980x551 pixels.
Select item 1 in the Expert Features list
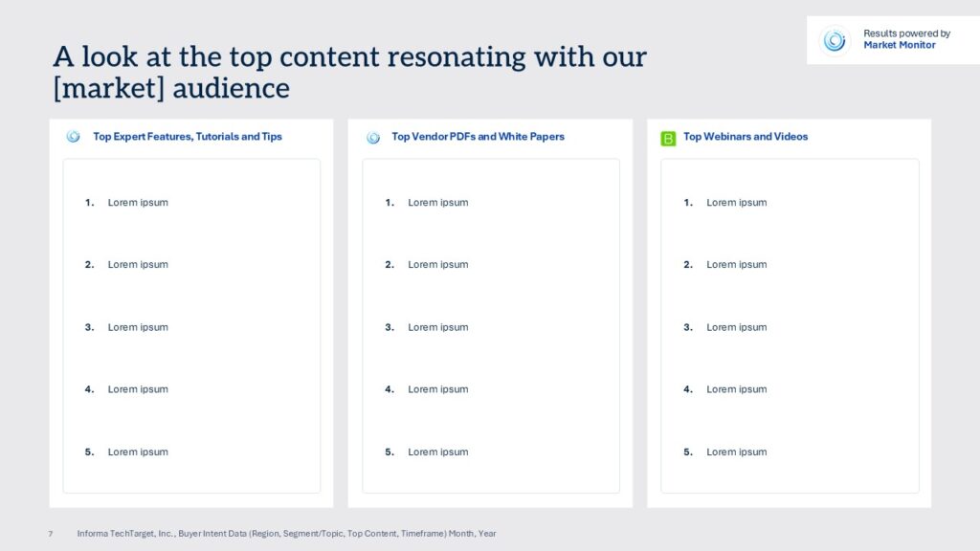point(137,203)
